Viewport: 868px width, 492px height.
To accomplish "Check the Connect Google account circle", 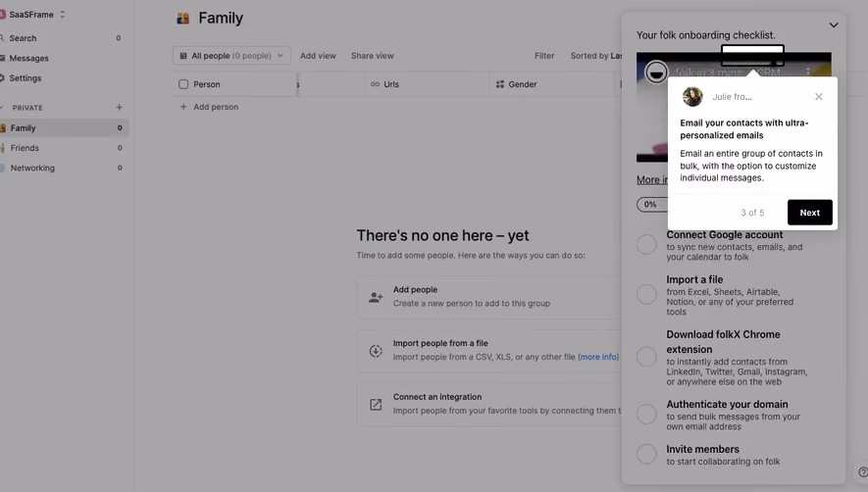I will pos(646,244).
